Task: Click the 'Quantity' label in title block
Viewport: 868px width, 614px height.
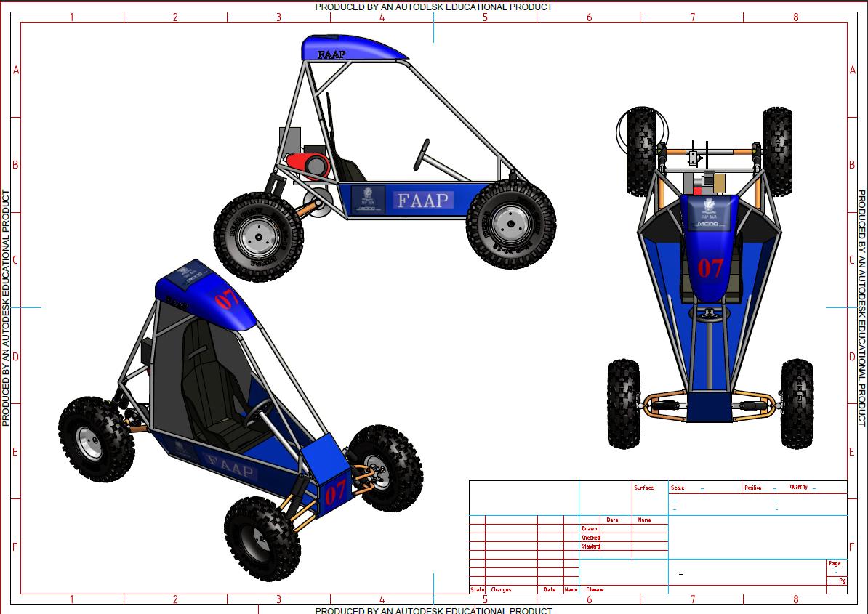Action: pyautogui.click(x=799, y=488)
